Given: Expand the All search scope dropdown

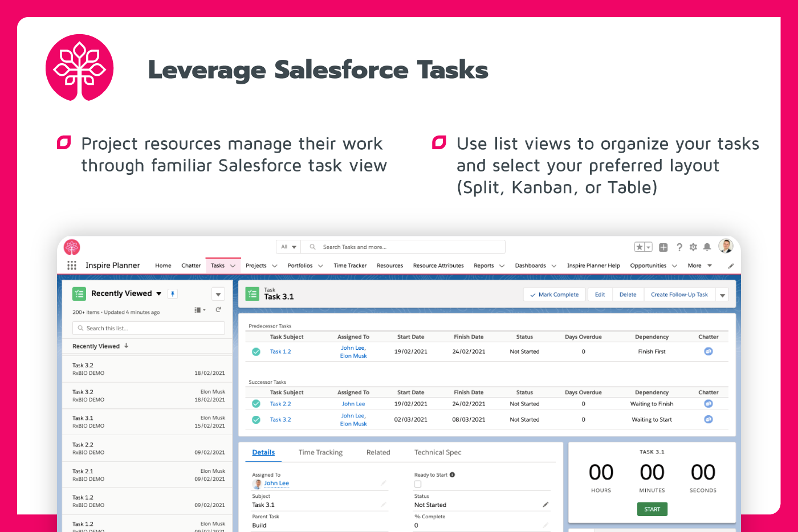Looking at the screenshot, I should coord(288,247).
